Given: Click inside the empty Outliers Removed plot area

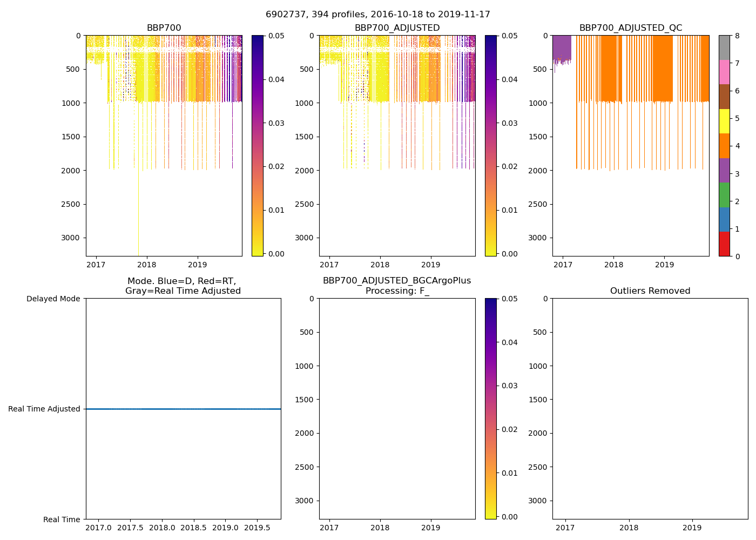Looking at the screenshot, I should (650, 409).
